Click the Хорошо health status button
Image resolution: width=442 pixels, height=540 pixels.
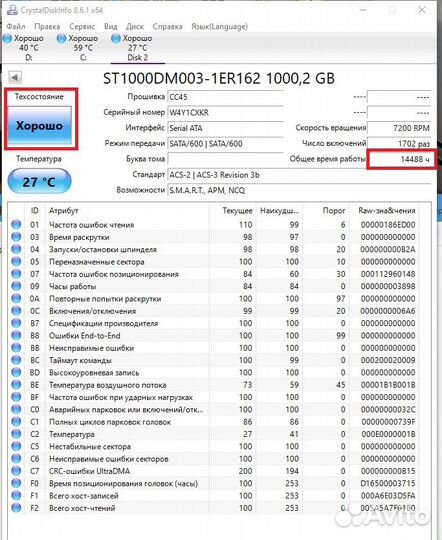[x=39, y=125]
